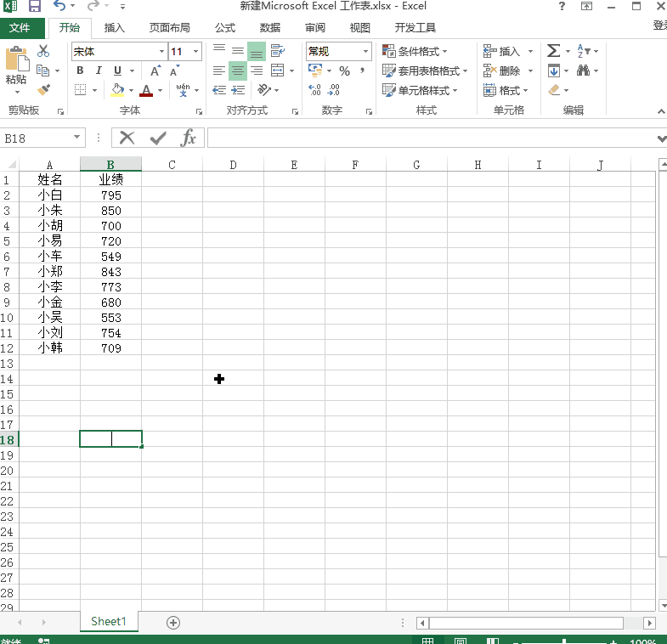Open the Name Box dropdown arrow
This screenshot has width=667, height=644.
(x=76, y=137)
